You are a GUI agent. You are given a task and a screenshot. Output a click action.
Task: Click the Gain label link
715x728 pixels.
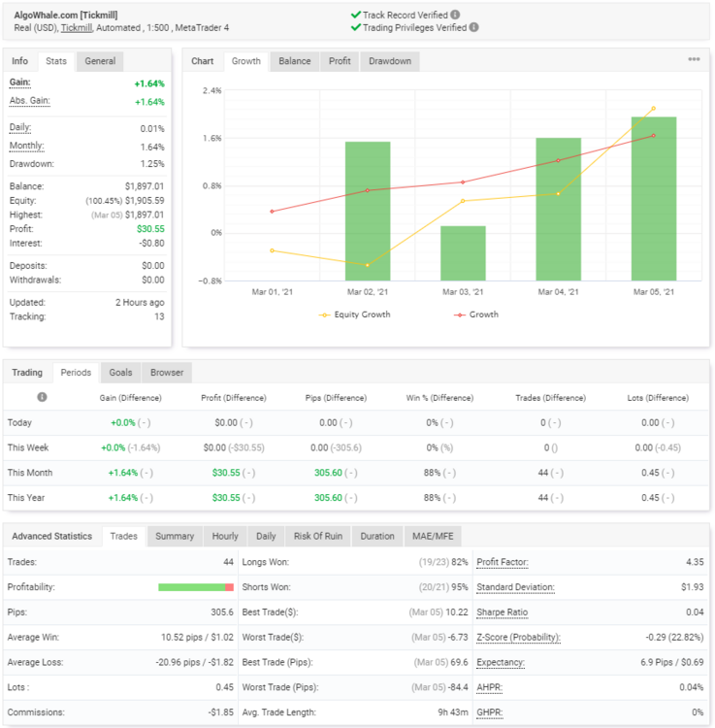[19, 83]
